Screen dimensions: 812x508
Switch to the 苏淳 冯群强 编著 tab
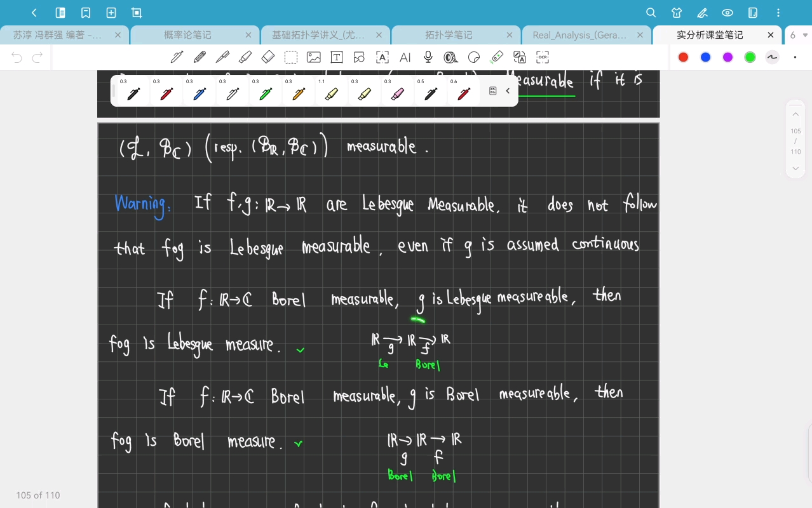click(x=57, y=35)
